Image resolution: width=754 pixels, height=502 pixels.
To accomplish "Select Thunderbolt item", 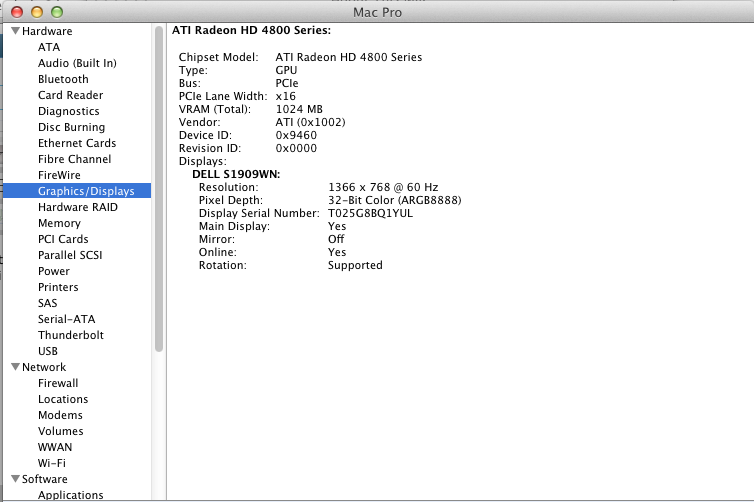I will 71,335.
